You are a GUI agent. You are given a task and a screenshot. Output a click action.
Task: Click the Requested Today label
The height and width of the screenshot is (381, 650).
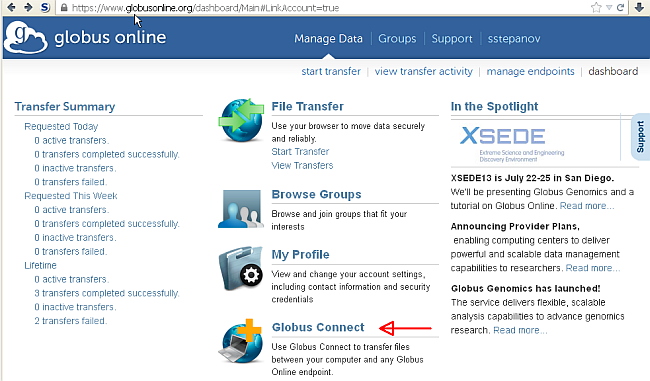[61, 126]
